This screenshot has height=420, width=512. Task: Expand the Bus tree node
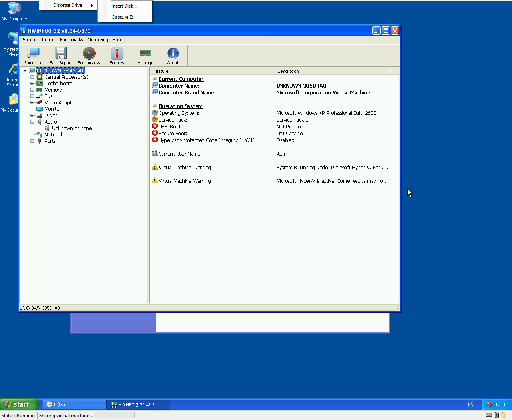click(32, 96)
